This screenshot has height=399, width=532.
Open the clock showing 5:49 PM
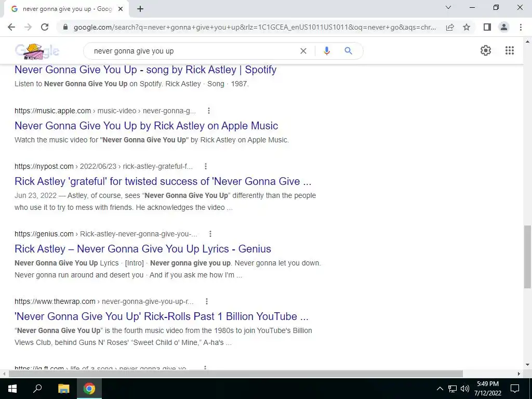pos(487,389)
